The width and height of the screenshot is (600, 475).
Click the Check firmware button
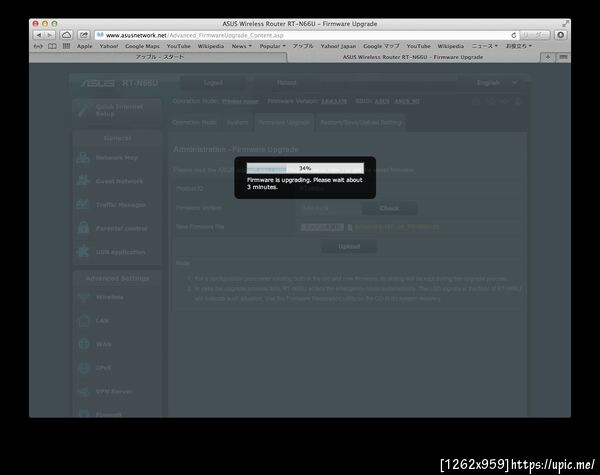390,208
